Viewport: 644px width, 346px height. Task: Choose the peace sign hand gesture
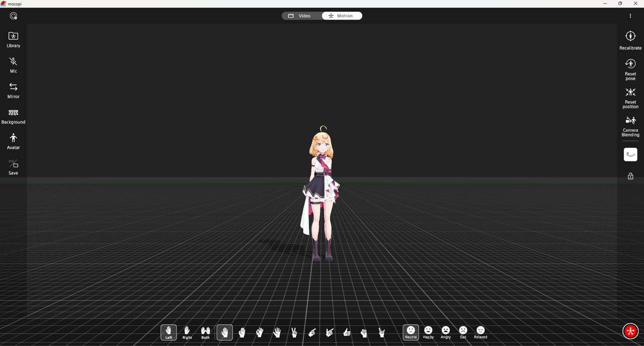coord(294,332)
